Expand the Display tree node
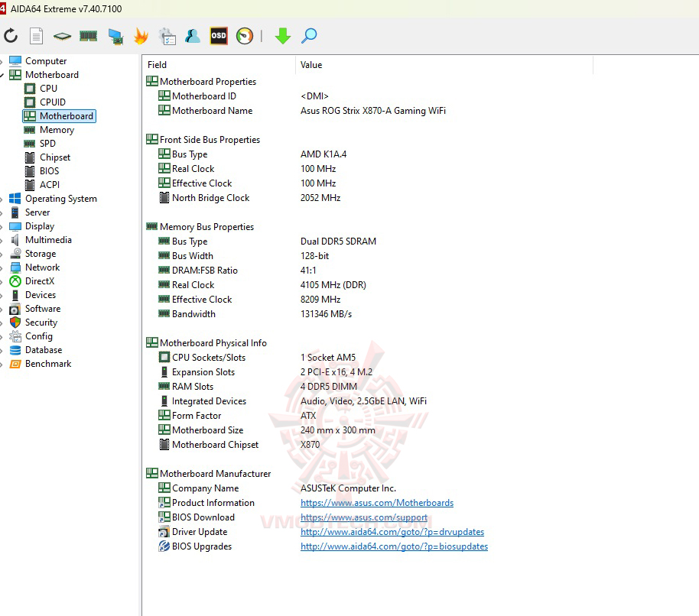 point(2,227)
